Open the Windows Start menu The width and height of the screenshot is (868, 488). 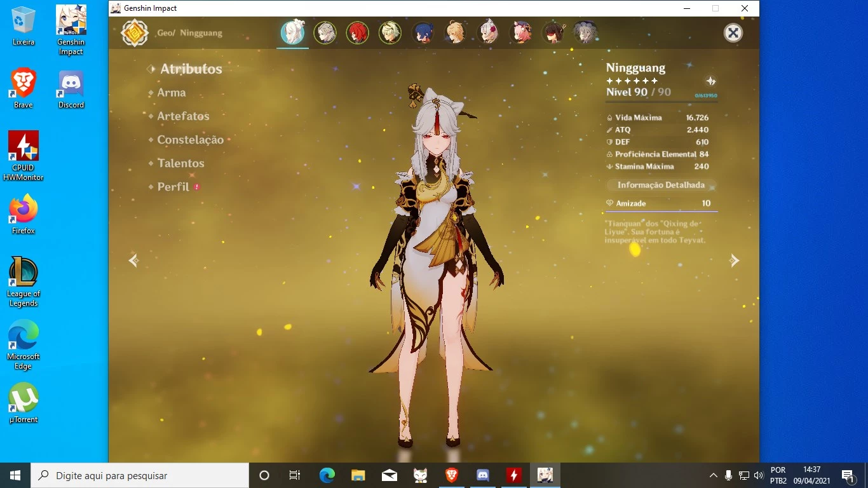coord(15,475)
